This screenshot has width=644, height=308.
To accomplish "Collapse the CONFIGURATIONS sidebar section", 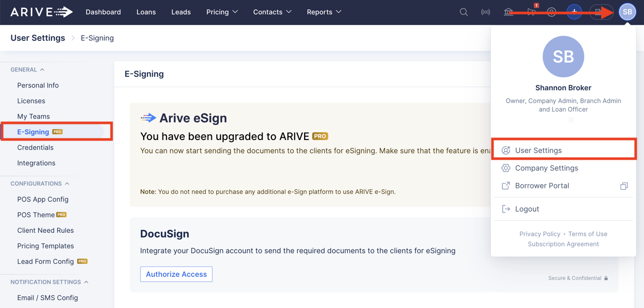I will point(40,184).
